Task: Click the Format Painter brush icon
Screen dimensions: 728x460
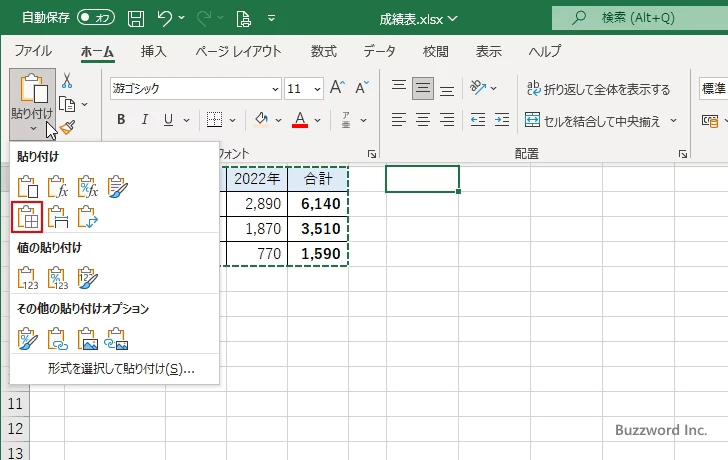Action: 67,127
